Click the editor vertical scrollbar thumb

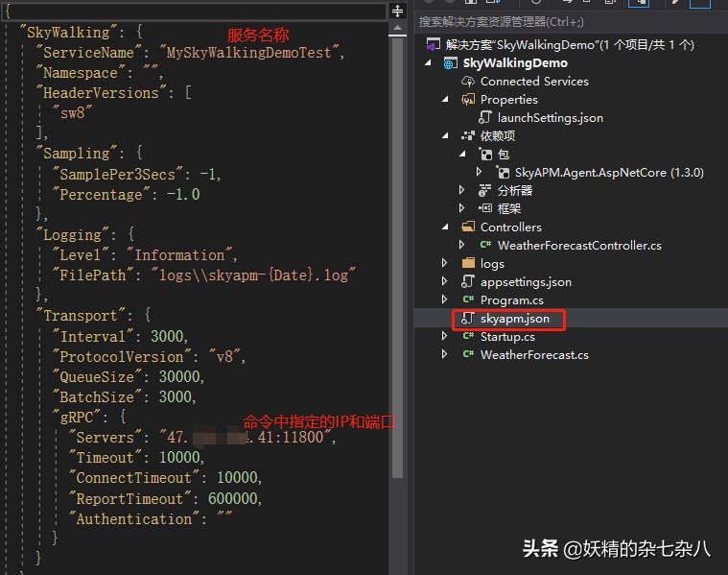(x=397, y=258)
